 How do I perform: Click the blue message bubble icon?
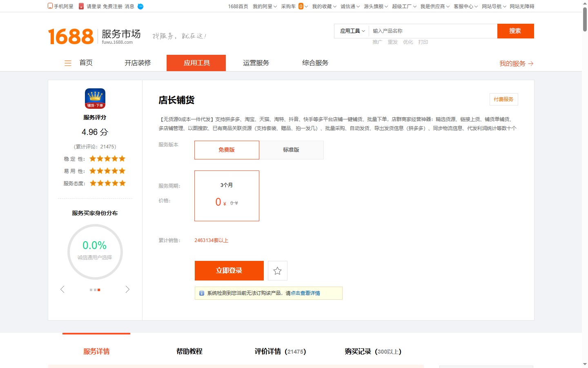tap(140, 7)
